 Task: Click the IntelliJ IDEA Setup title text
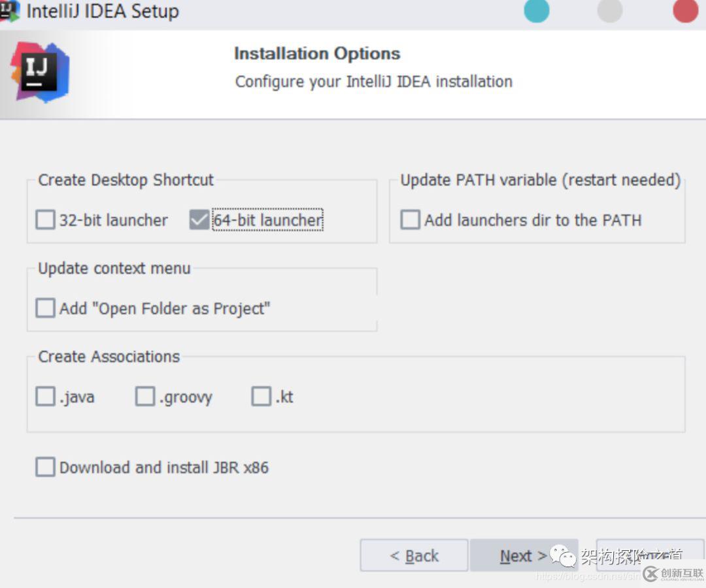[x=101, y=10]
